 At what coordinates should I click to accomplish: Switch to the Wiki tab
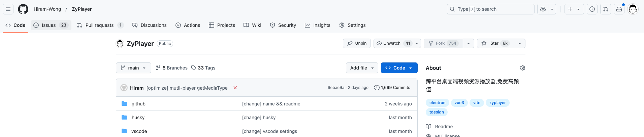click(x=252, y=25)
